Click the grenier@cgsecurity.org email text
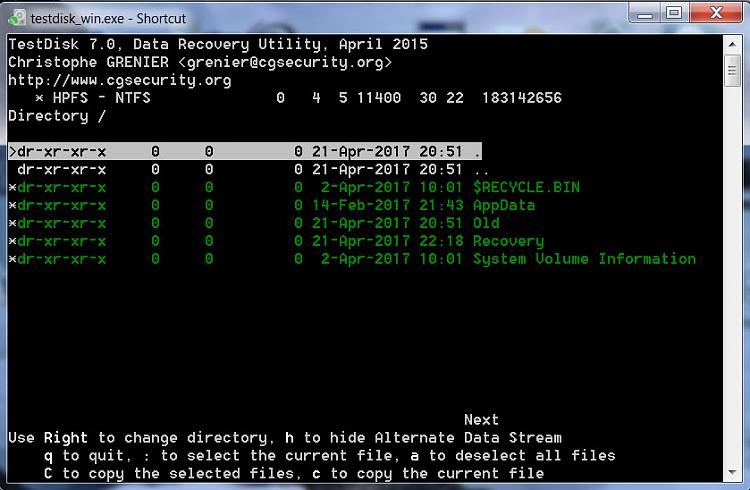The height and width of the screenshot is (490, 750). click(285, 62)
